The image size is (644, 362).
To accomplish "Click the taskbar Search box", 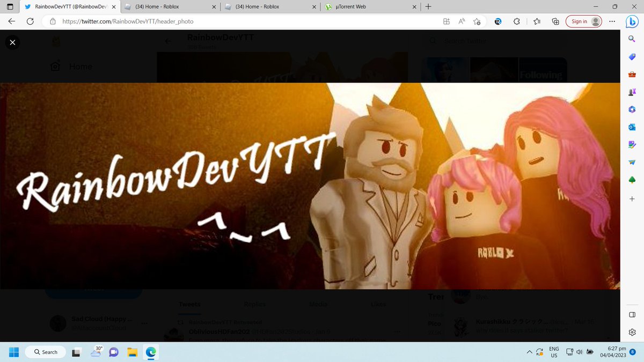I will (x=46, y=352).
